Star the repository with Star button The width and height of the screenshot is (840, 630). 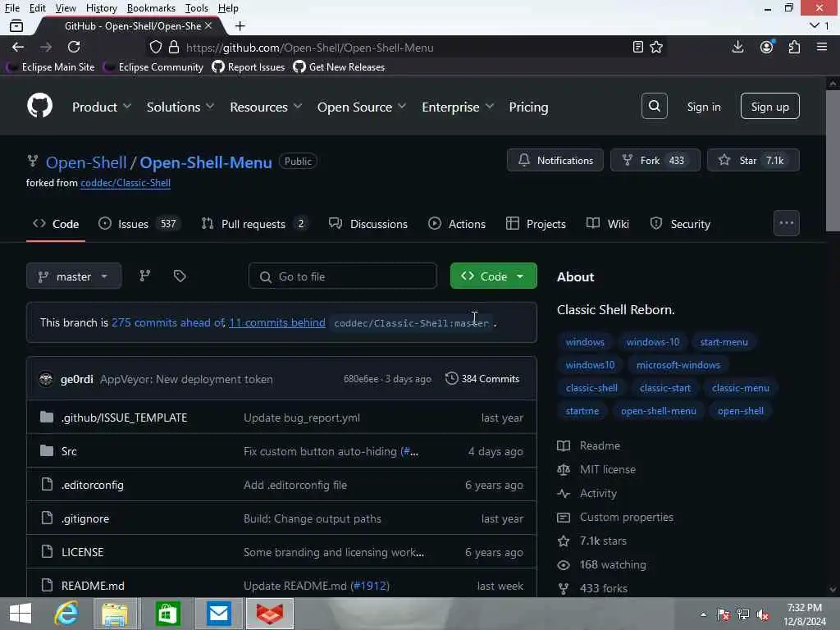click(753, 160)
